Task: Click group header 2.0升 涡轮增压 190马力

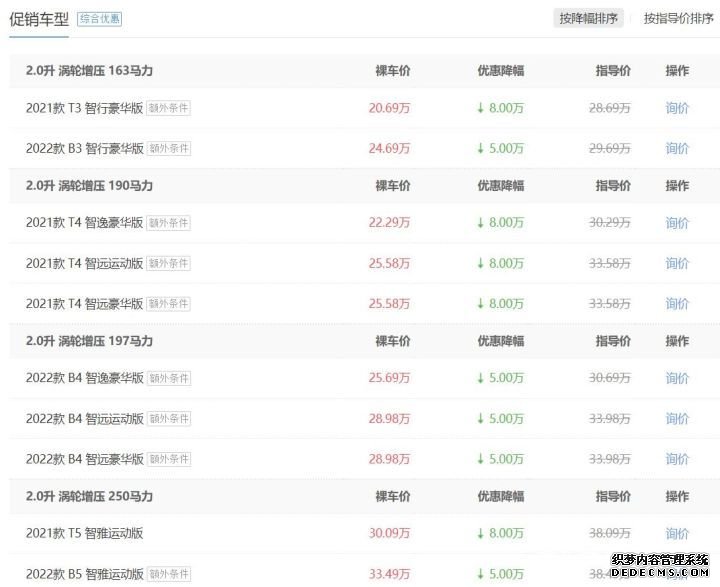Action: pos(89,186)
